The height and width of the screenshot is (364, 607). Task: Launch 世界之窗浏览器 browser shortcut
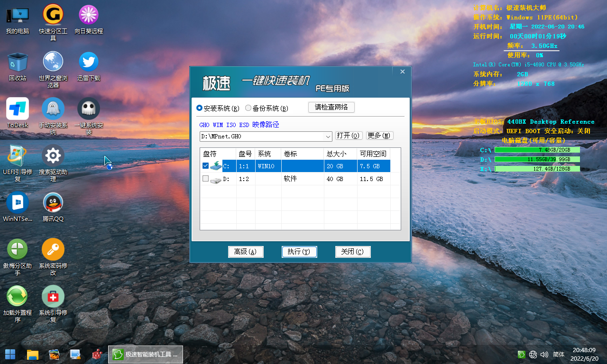(x=53, y=70)
